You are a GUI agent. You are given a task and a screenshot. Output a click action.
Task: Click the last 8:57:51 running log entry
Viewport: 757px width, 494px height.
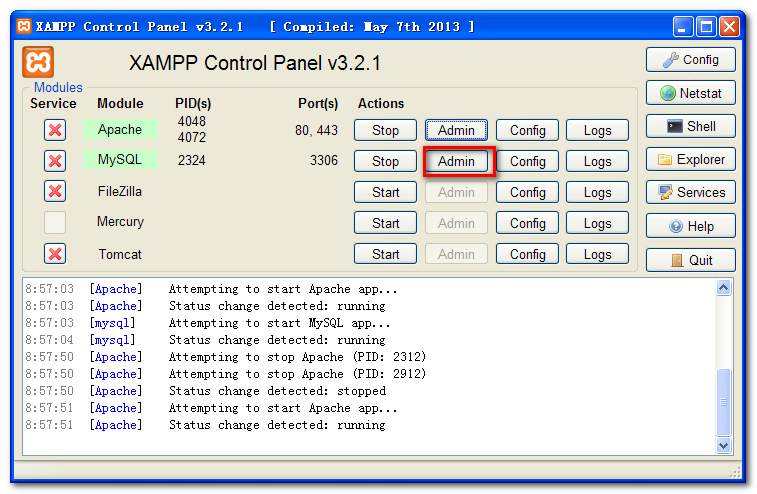(x=206, y=425)
